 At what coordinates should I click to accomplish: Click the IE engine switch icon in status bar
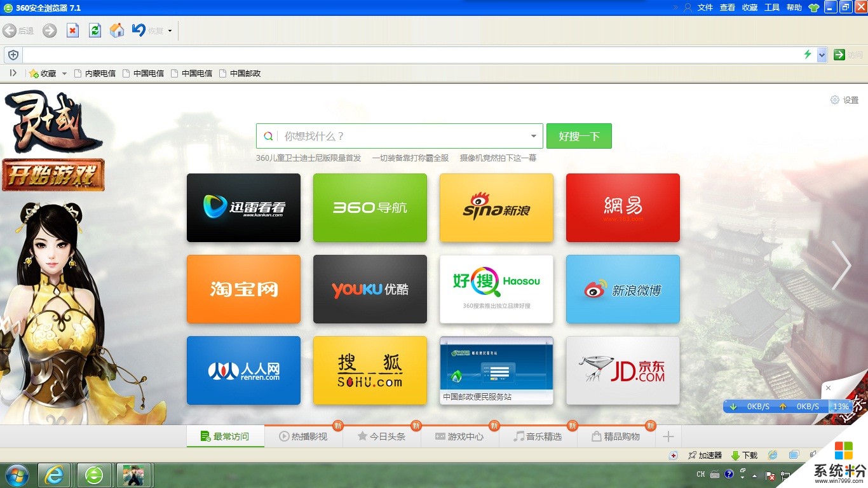773,455
